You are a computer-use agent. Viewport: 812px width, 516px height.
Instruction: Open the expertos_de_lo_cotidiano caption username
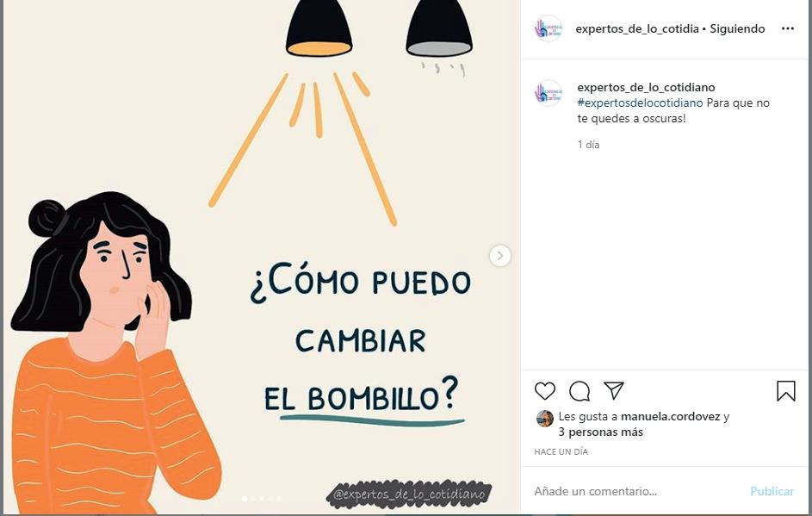pos(647,87)
